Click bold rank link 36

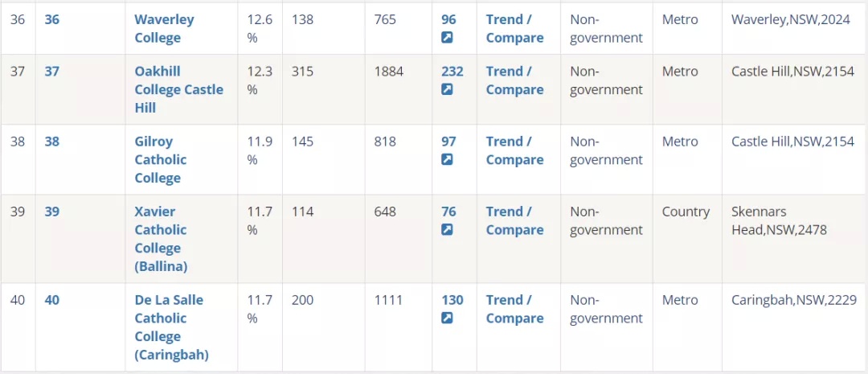click(52, 20)
